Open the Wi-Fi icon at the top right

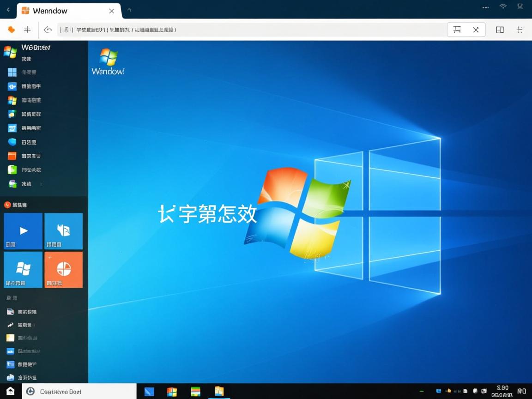pos(503,6)
